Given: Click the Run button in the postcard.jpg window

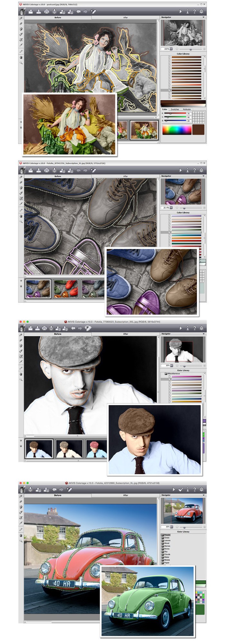Looking at the screenshot, I should click(x=180, y=12).
